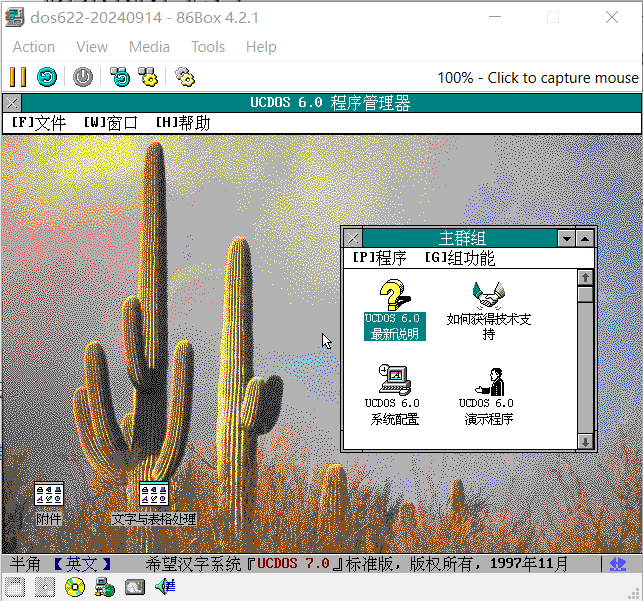
Task: Close the 主群组 window with X box
Action: pos(353,238)
